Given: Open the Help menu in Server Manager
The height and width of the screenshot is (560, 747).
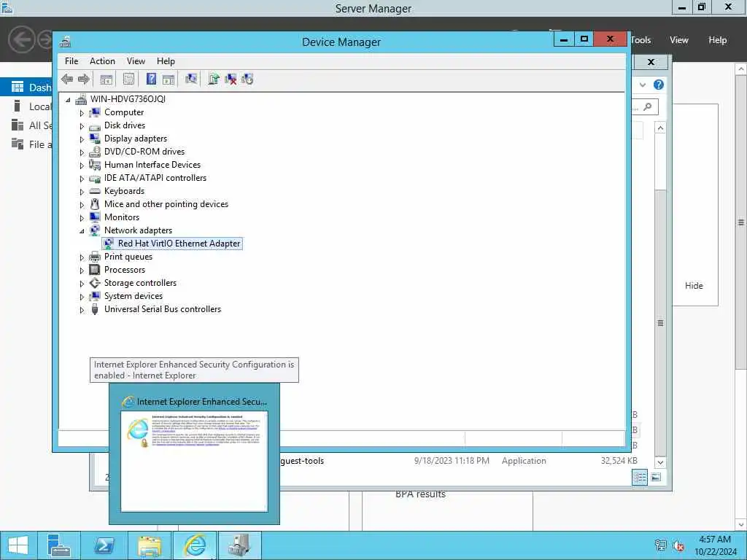Looking at the screenshot, I should 718,40.
